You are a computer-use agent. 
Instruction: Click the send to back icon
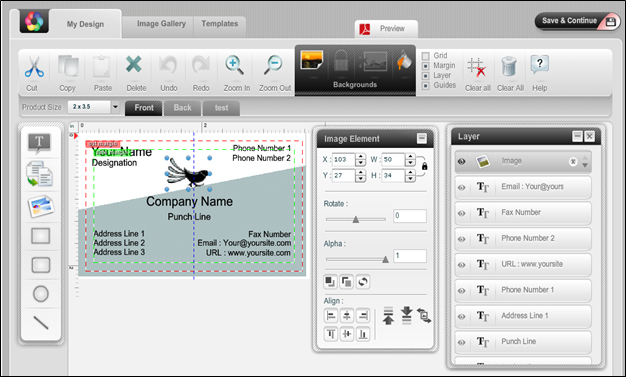click(347, 282)
